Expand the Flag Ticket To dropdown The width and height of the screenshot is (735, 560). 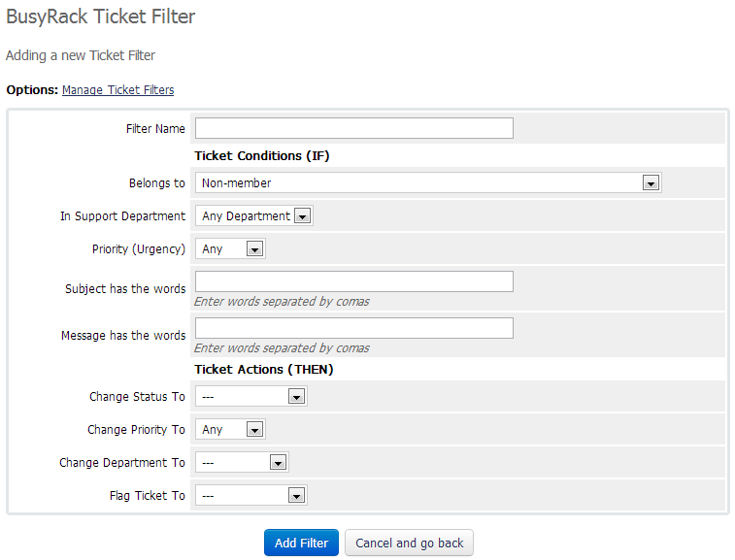coord(251,496)
